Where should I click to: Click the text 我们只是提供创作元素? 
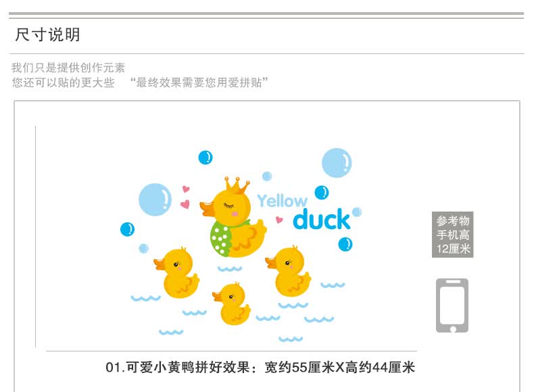(x=68, y=68)
